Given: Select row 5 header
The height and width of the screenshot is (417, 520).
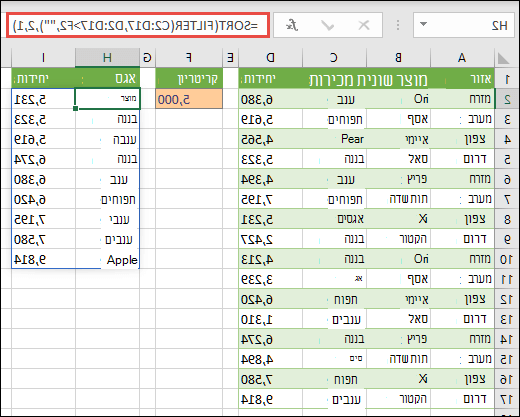Looking at the screenshot, I should 507,159.
